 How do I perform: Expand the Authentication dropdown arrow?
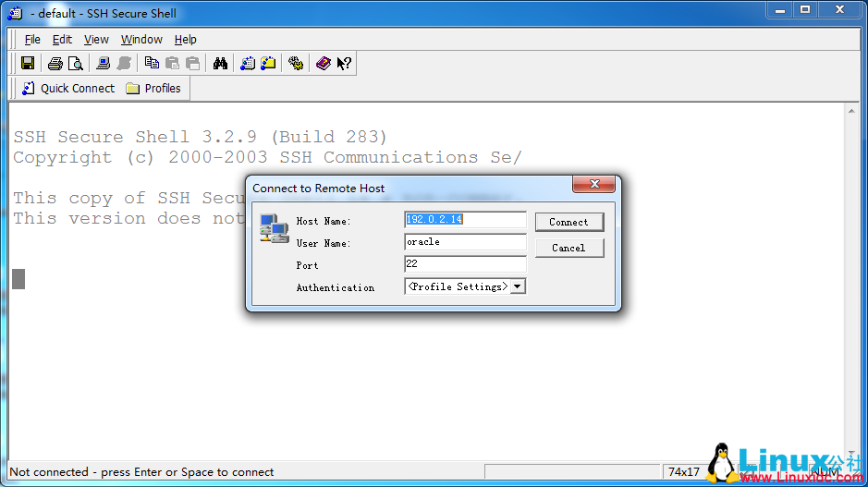[518, 286]
